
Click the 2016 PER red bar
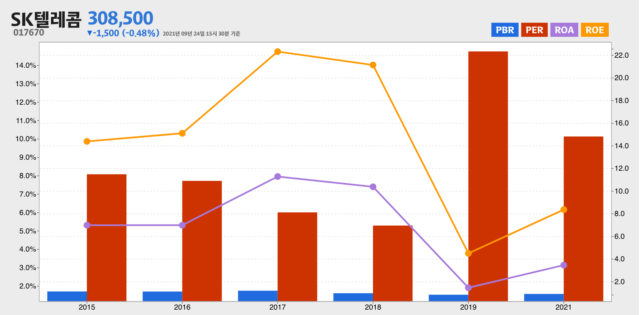click(202, 241)
